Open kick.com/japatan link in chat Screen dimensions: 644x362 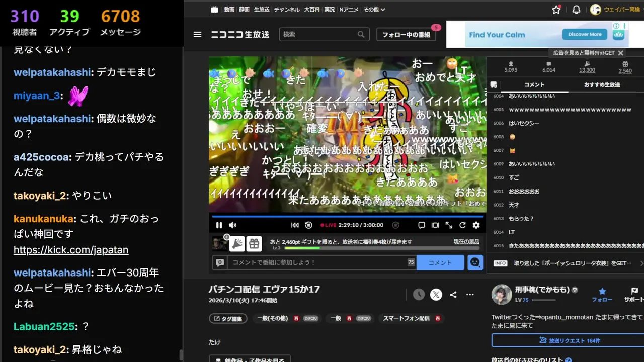(71, 250)
